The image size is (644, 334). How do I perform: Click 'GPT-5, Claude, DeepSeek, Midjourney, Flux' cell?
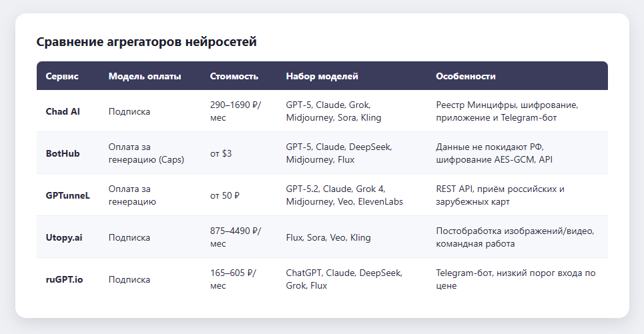click(x=339, y=153)
